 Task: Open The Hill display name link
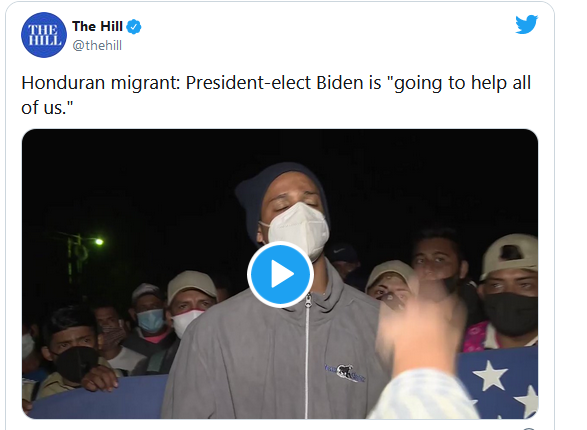coord(97,27)
